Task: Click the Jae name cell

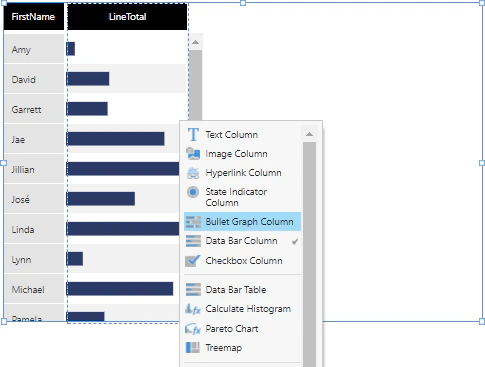Action: click(34, 139)
